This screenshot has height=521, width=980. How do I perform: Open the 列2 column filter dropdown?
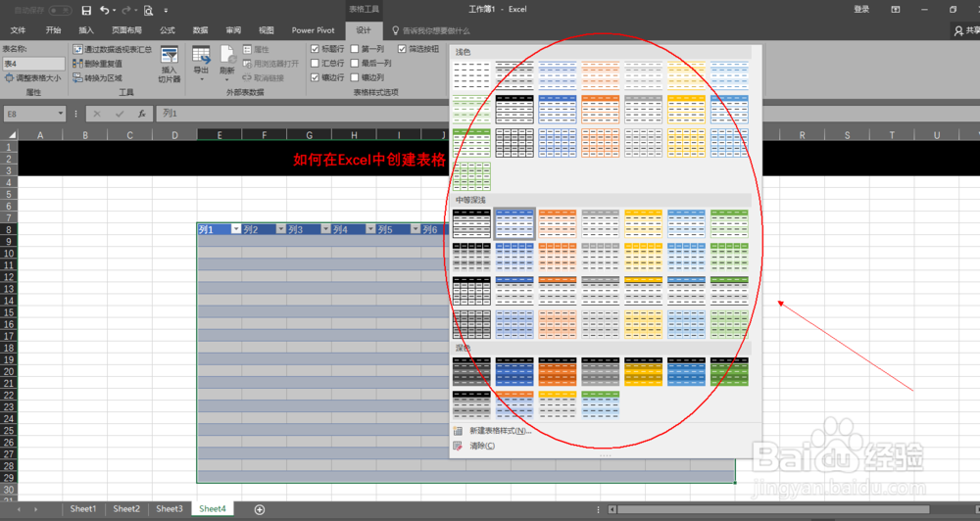coord(280,229)
